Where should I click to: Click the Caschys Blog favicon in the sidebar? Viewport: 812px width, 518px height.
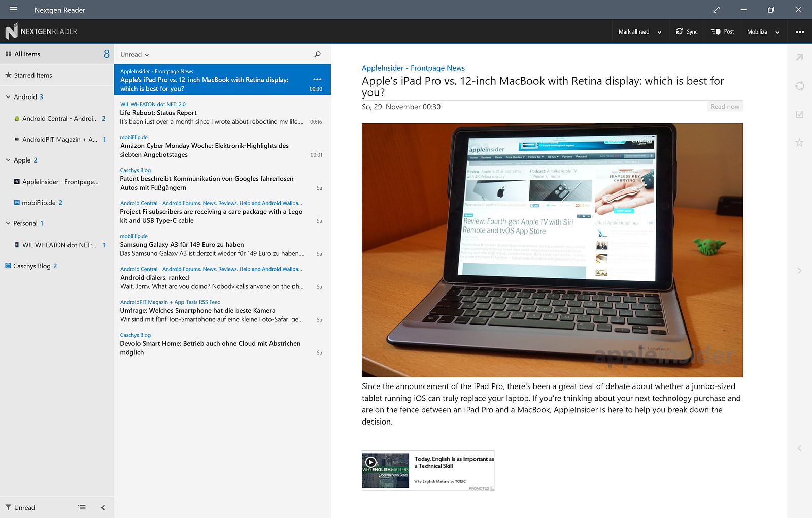point(8,266)
